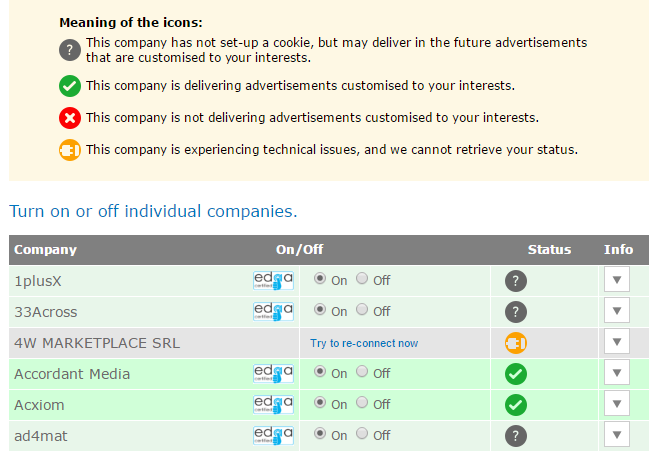The image size is (659, 463).
Task: Select Off radio button for Accordant Media
Action: point(362,371)
